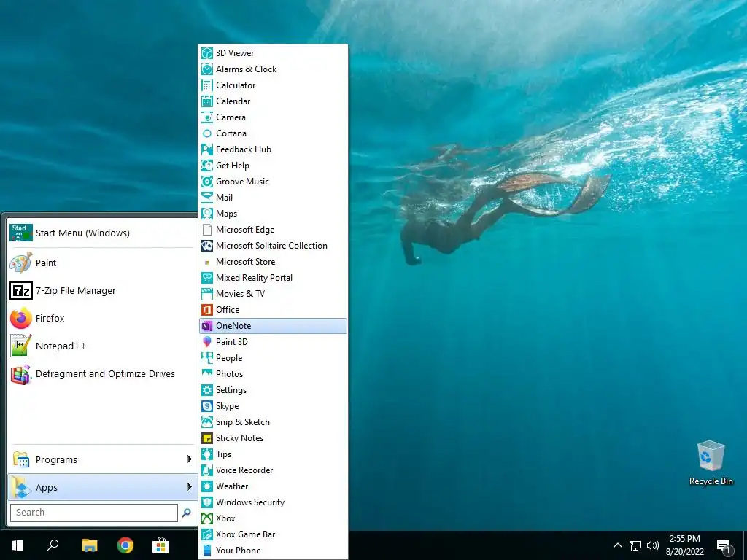Open Microsoft Store from the taskbar
This screenshot has height=560, width=747.
161,545
